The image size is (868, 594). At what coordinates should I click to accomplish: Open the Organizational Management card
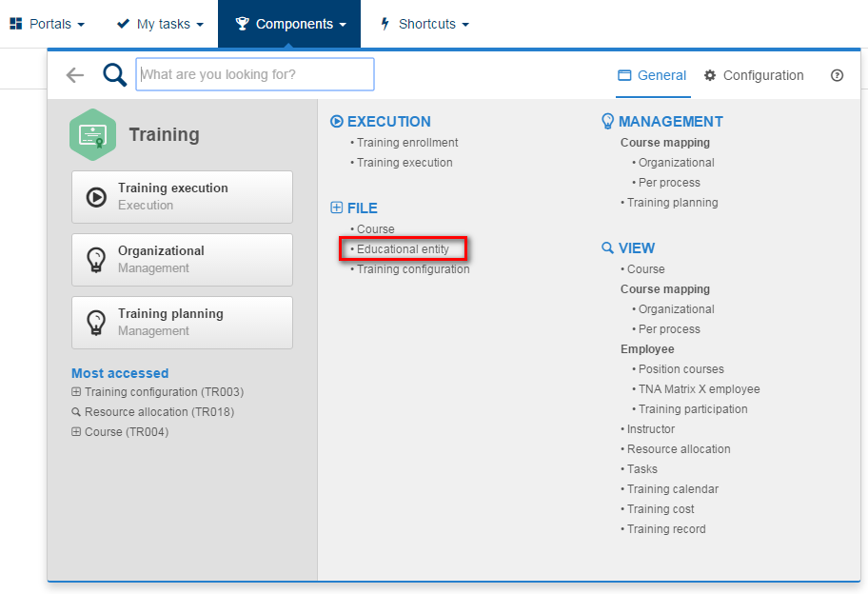[182, 260]
